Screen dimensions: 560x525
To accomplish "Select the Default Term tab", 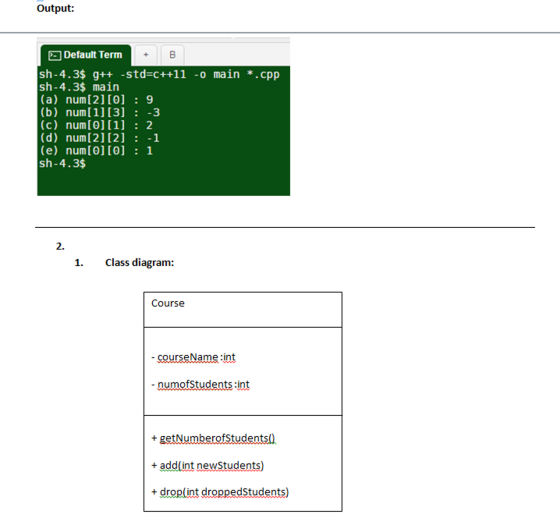I will (86, 55).
